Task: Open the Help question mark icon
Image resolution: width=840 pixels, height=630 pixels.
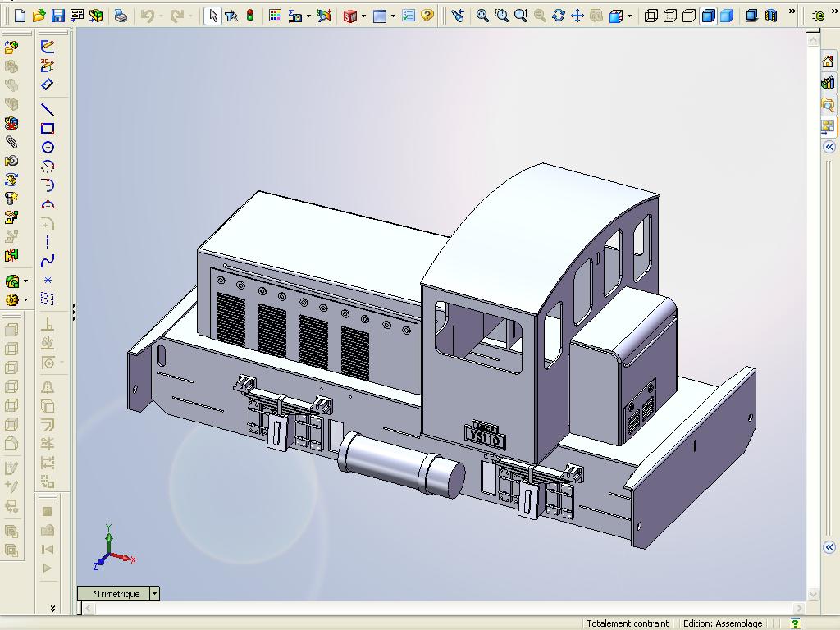Action: (x=427, y=16)
